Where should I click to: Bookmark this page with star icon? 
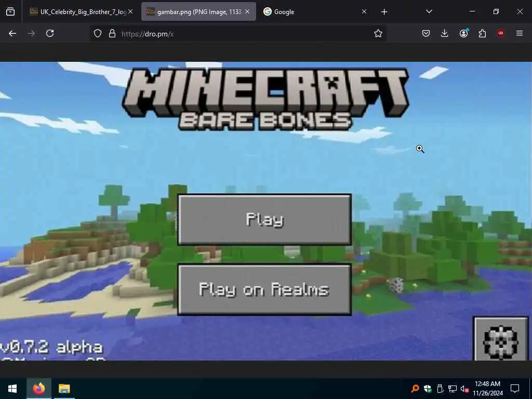[x=378, y=33]
